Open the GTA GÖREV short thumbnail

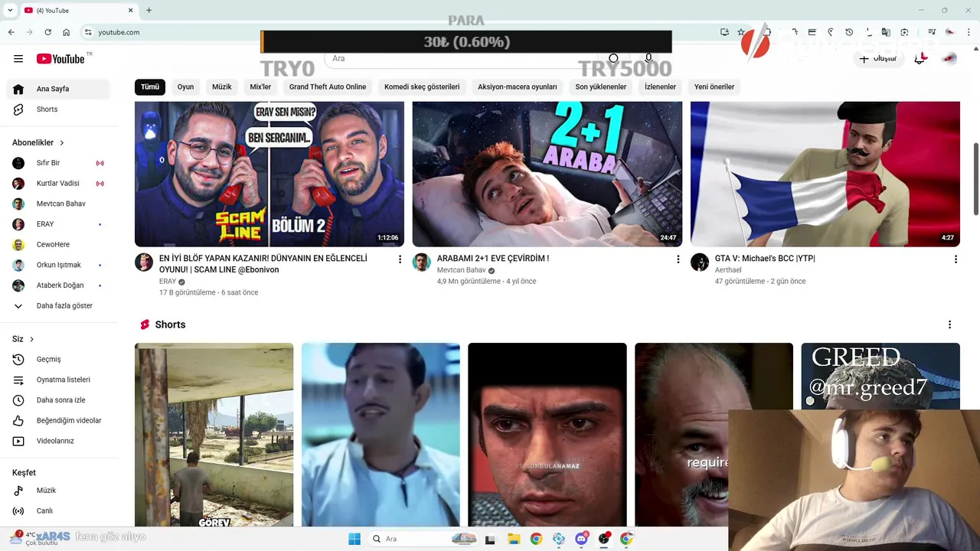pyautogui.click(x=214, y=435)
